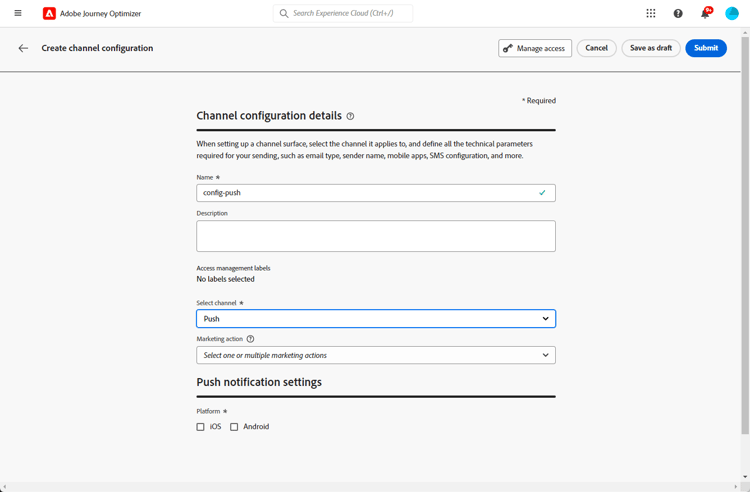Open the user profile avatar
The width and height of the screenshot is (750, 492).
pos(732,13)
